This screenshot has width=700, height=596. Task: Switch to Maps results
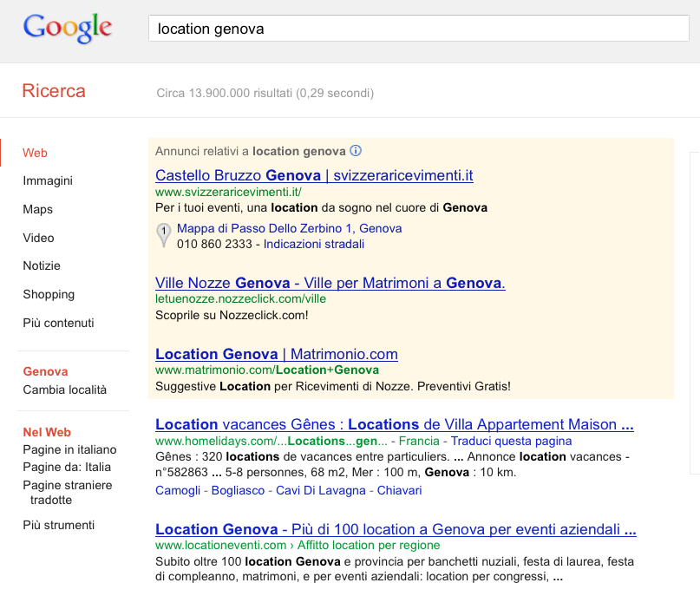click(38, 209)
